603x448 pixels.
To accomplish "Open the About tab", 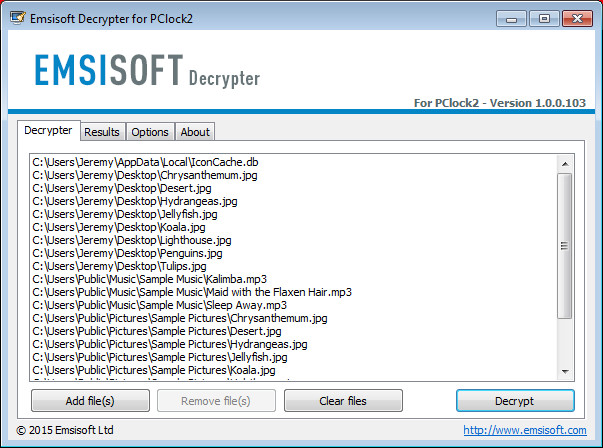I will click(195, 132).
